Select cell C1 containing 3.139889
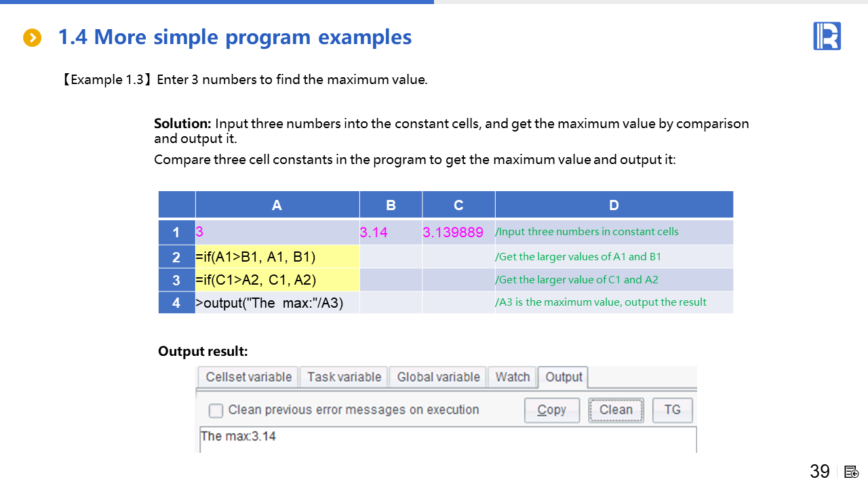This screenshot has width=868, height=488. (458, 232)
